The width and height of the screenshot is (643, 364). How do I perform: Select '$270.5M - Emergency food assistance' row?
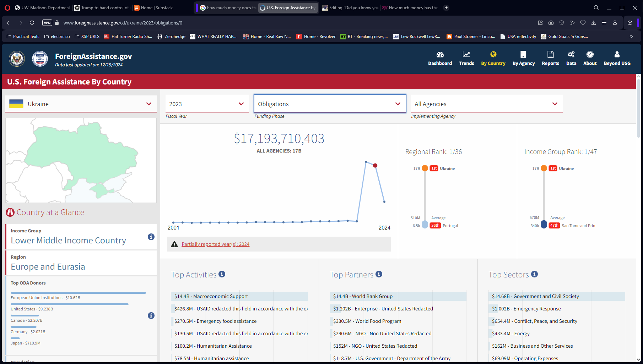239,321
